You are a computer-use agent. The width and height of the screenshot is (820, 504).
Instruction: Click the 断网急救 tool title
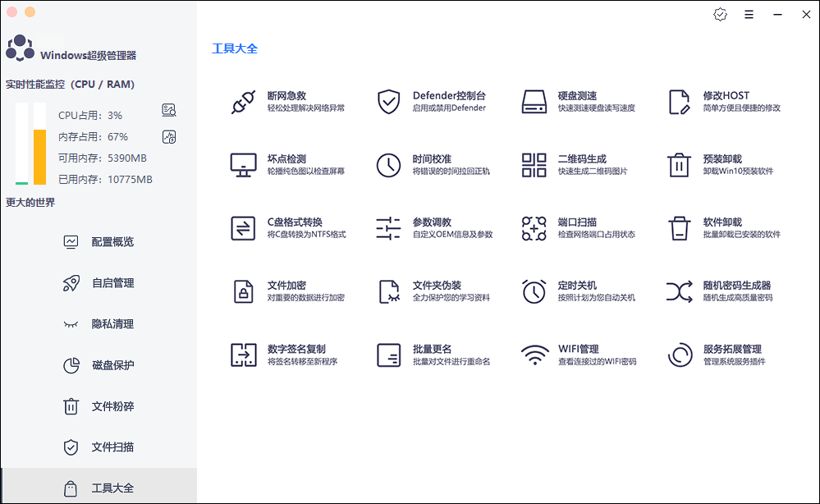pos(286,96)
